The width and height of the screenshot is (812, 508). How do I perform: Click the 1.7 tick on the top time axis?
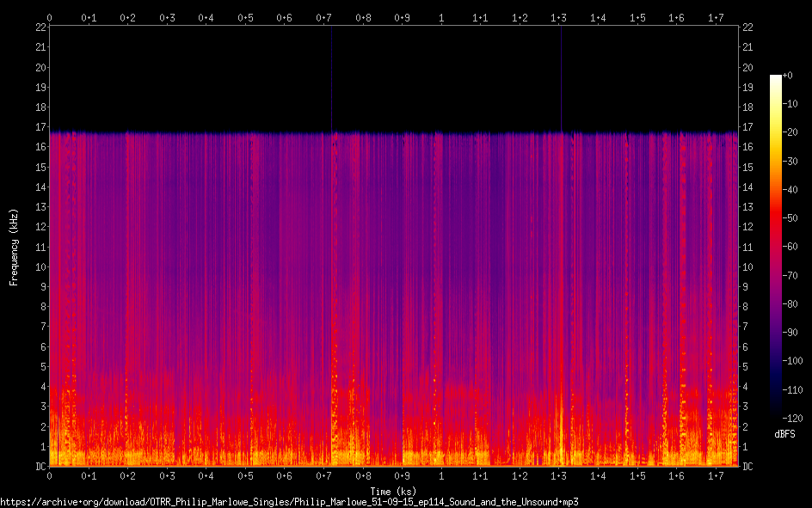point(716,17)
